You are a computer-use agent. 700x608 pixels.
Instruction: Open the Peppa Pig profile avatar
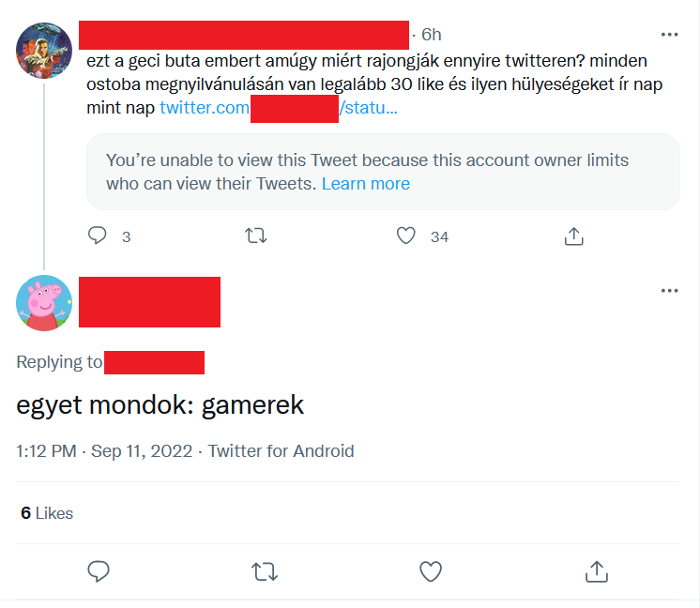click(44, 302)
